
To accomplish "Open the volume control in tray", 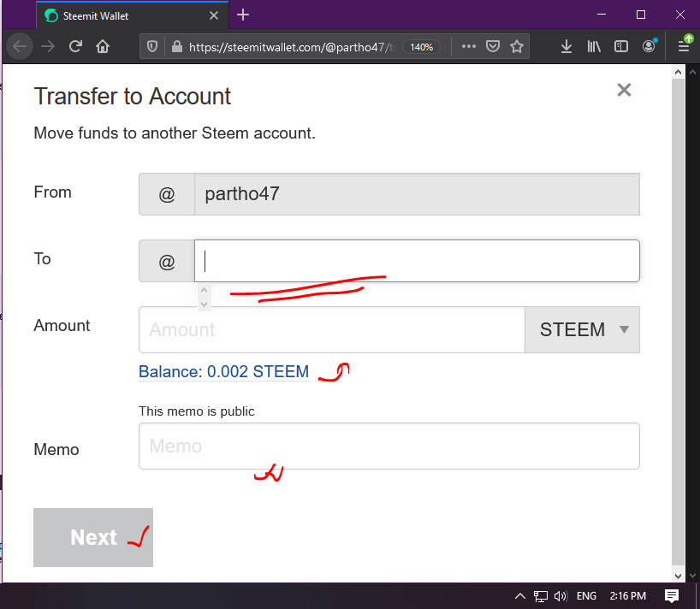I will click(x=561, y=595).
